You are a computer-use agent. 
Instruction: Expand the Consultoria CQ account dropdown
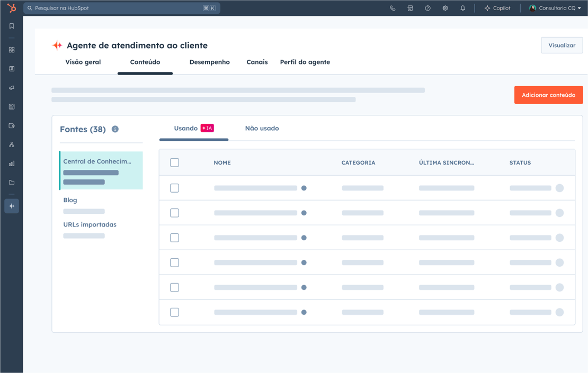click(x=555, y=8)
